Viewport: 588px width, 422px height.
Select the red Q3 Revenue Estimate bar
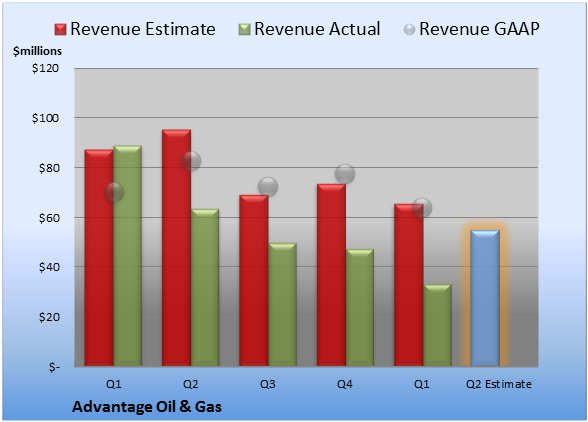[x=254, y=280]
